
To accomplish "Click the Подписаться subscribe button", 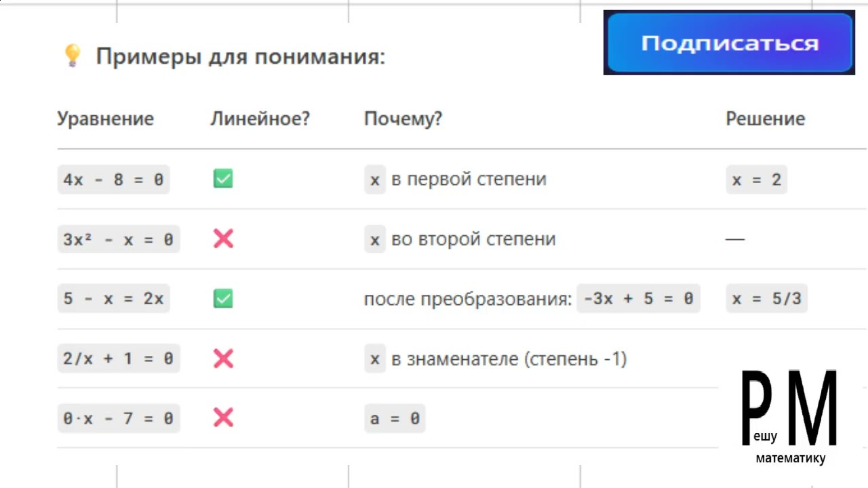I will click(x=729, y=43).
